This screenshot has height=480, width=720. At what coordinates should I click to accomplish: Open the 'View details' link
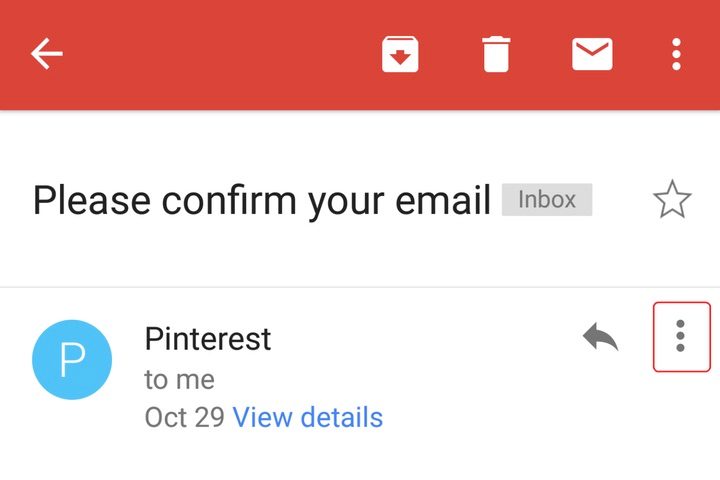coord(307,417)
